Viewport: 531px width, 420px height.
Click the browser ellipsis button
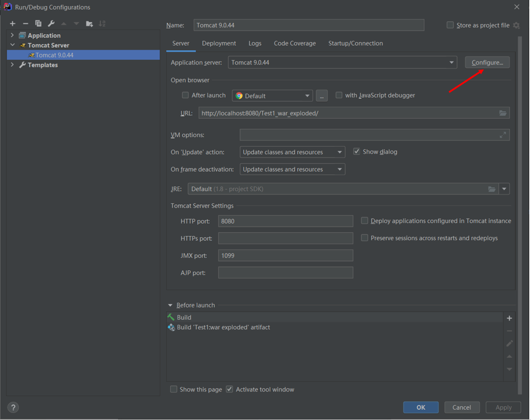321,96
